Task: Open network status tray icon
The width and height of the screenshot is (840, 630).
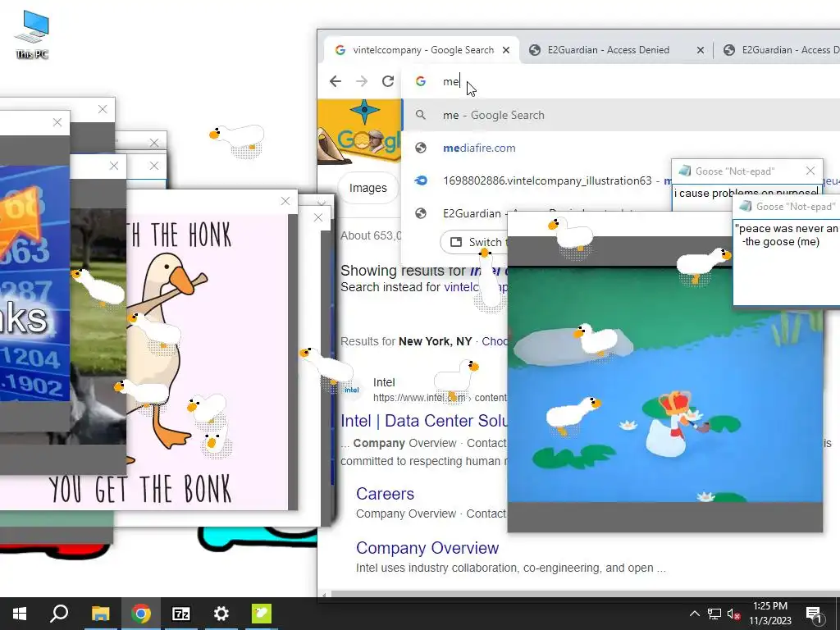Action: [714, 614]
